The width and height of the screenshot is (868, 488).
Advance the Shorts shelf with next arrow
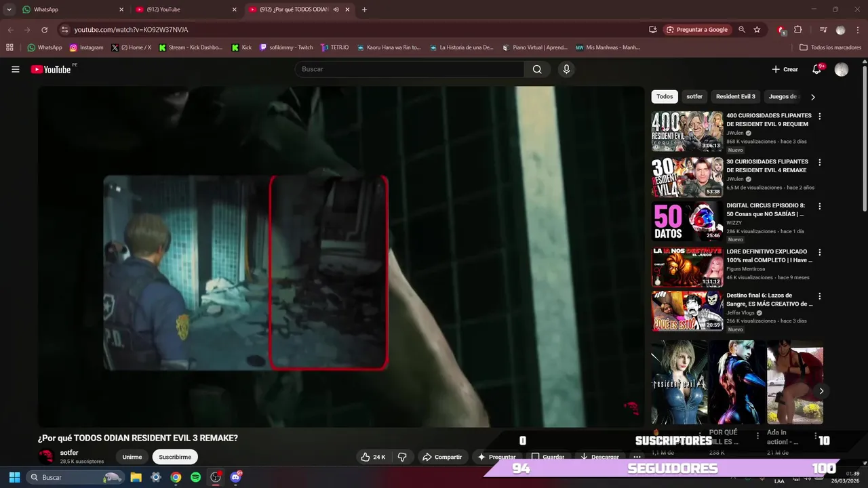pyautogui.click(x=821, y=391)
